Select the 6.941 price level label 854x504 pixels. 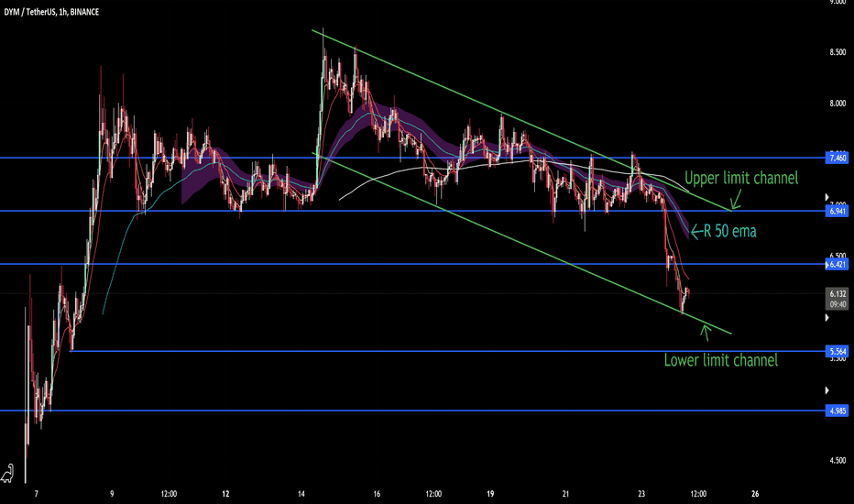coord(838,211)
